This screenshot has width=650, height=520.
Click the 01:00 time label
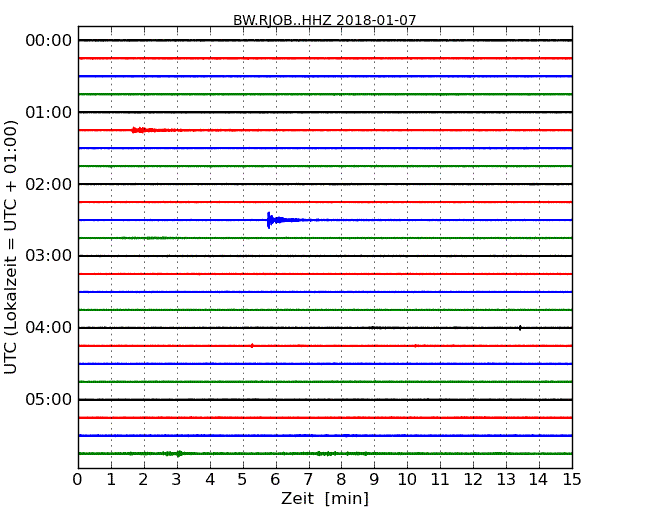[x=49, y=112]
